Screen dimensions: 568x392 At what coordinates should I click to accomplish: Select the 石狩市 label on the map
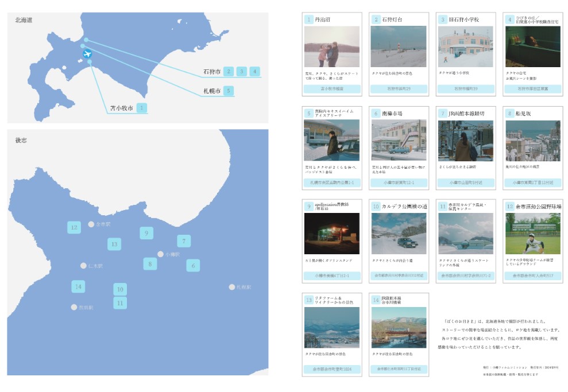pyautogui.click(x=212, y=72)
